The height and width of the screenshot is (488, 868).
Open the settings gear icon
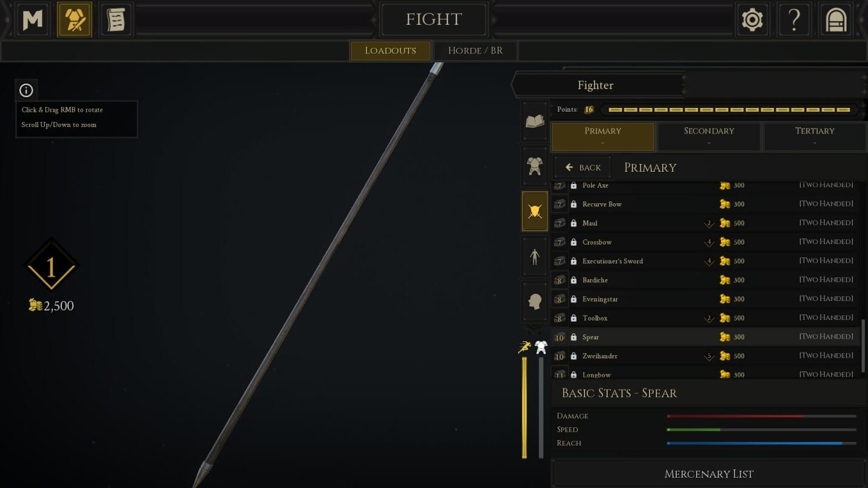(752, 20)
